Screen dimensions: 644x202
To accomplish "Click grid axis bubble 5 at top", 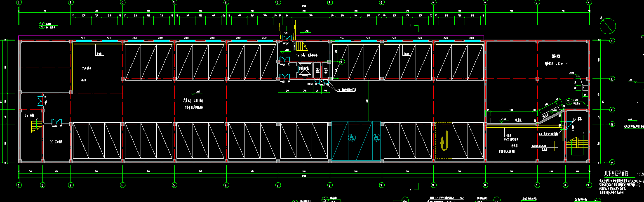I will pyautogui.click(x=174, y=2).
